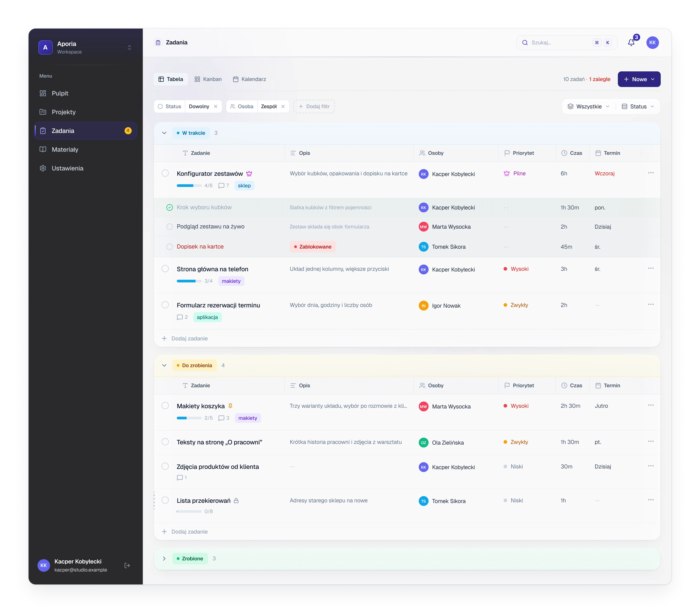Click the logout icon beside Kacper's email
Viewport: 700px width, 613px height.
[x=127, y=565]
